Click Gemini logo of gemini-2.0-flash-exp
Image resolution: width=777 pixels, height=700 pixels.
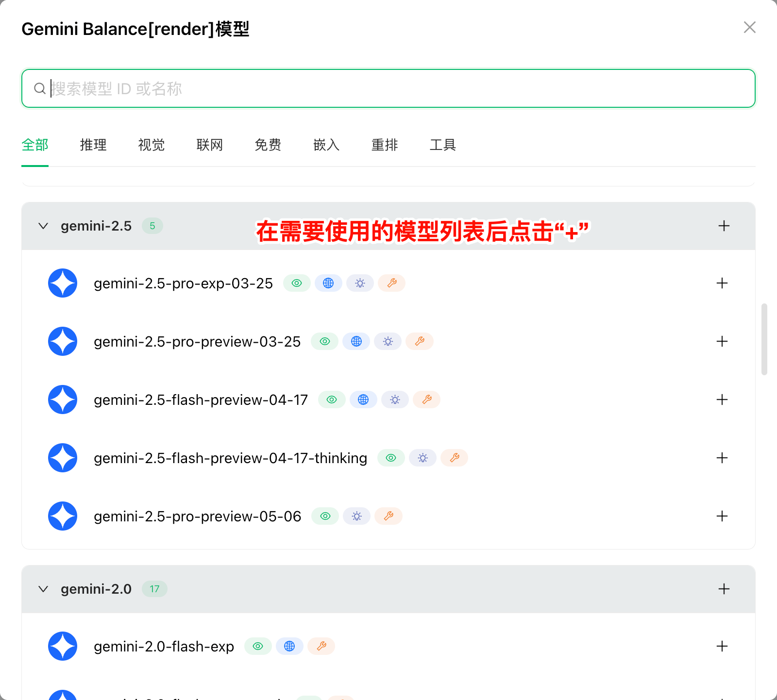coord(63,646)
